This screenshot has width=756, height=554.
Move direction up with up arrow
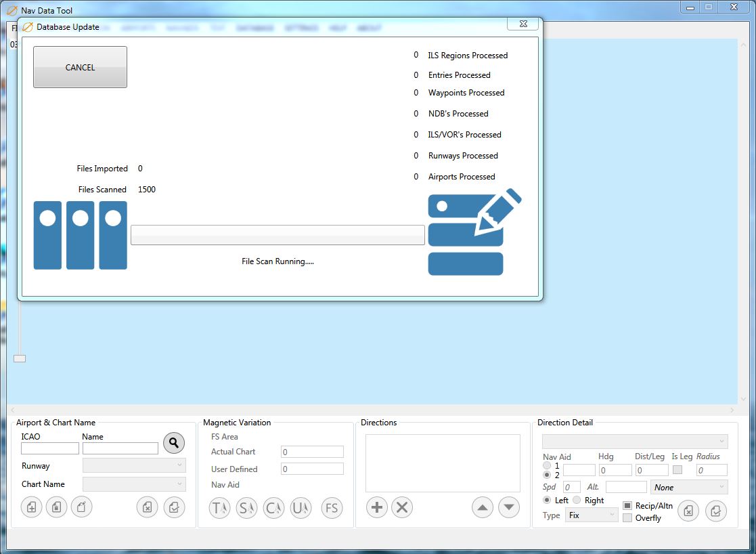[482, 507]
